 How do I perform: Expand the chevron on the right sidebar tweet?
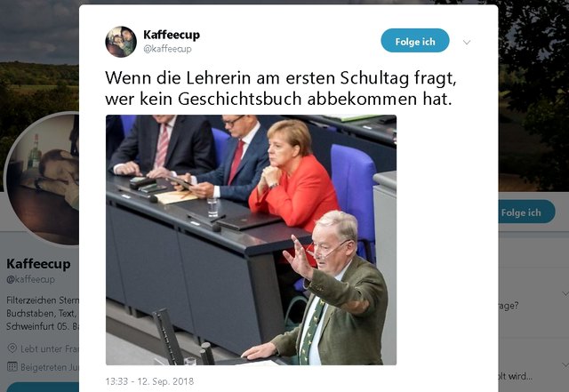coord(565,293)
